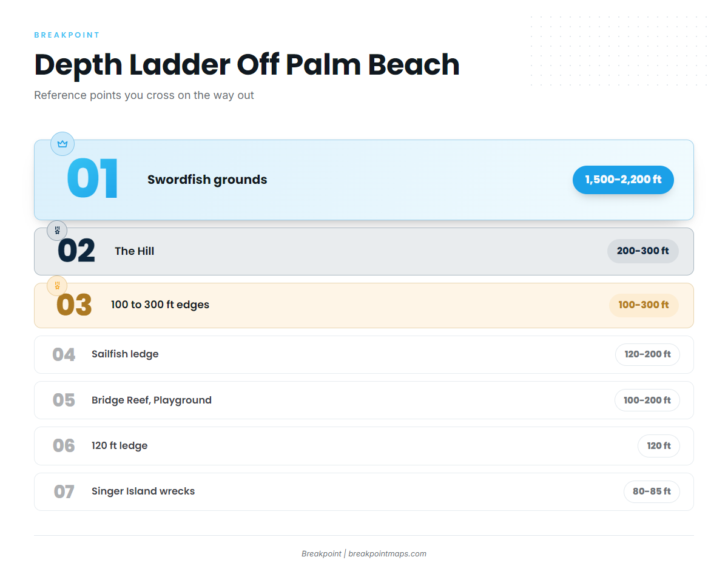Click the 100–300 ft depth pill

pos(643,305)
